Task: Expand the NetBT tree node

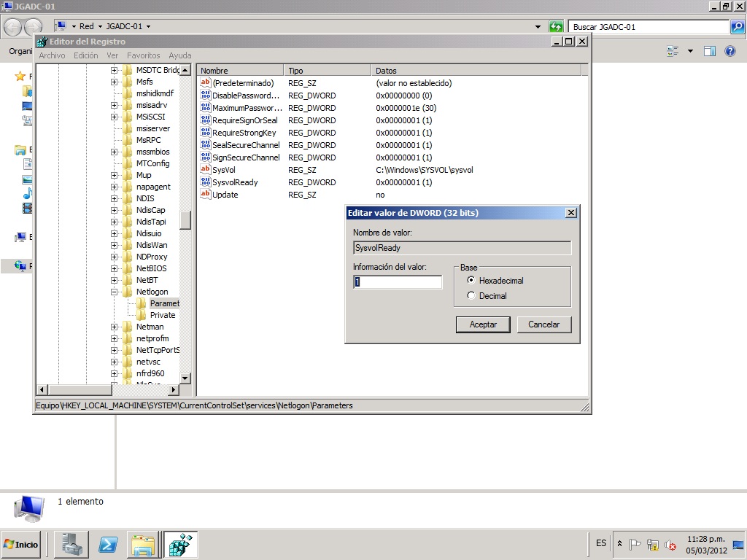Action: click(114, 280)
